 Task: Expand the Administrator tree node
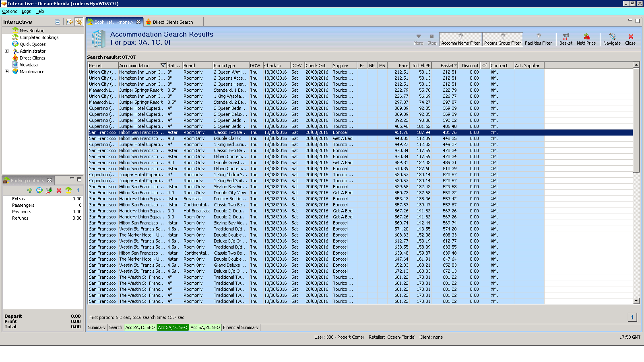pos(6,51)
